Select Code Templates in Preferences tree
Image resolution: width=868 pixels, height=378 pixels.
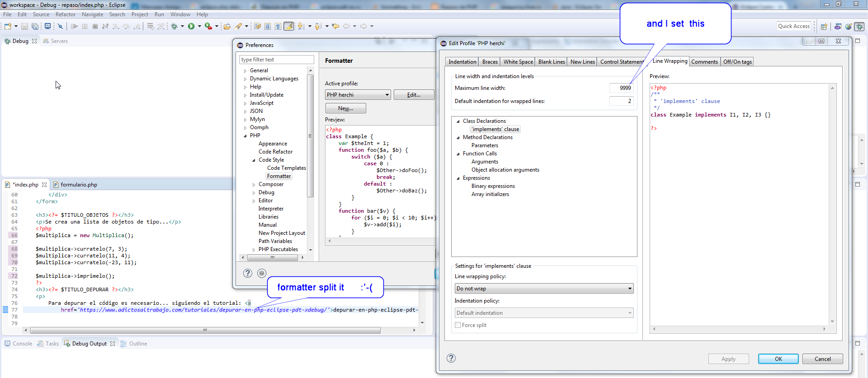(286, 168)
